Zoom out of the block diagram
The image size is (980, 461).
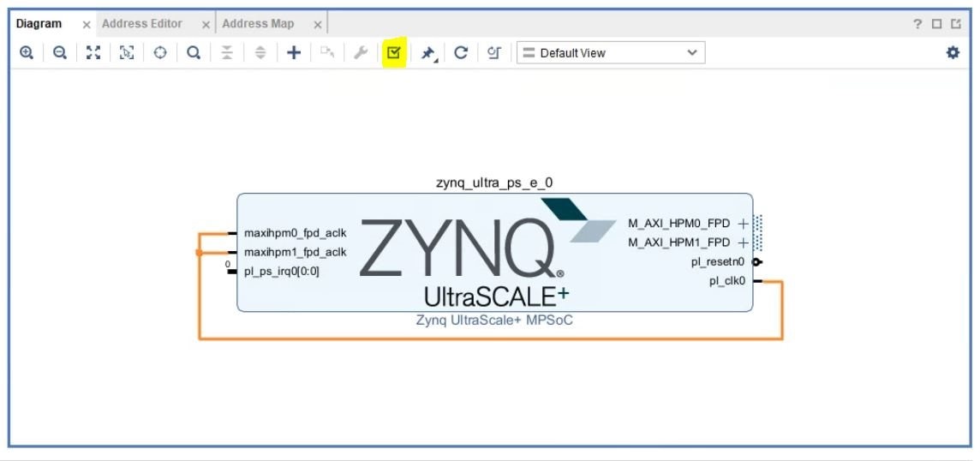(x=60, y=53)
